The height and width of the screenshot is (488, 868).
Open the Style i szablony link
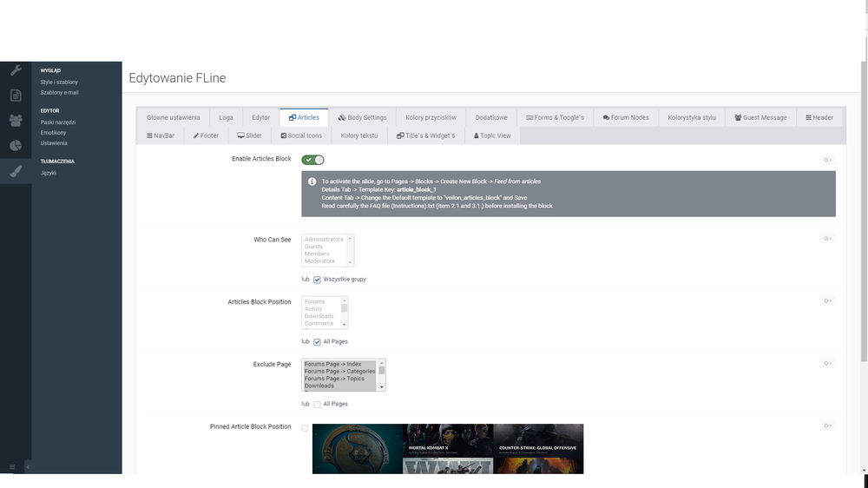(59, 82)
